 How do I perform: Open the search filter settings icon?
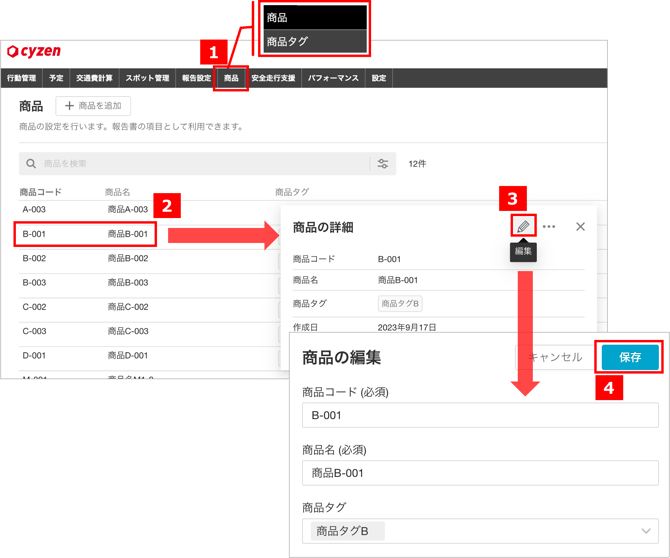(x=382, y=164)
